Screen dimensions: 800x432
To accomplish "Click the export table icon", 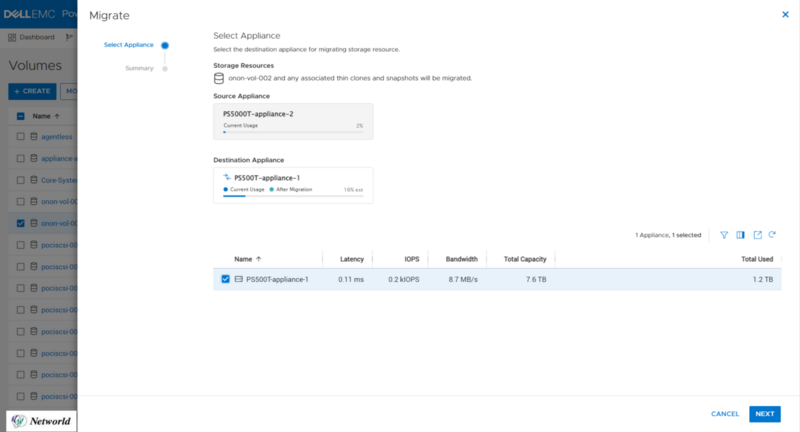I will (758, 235).
